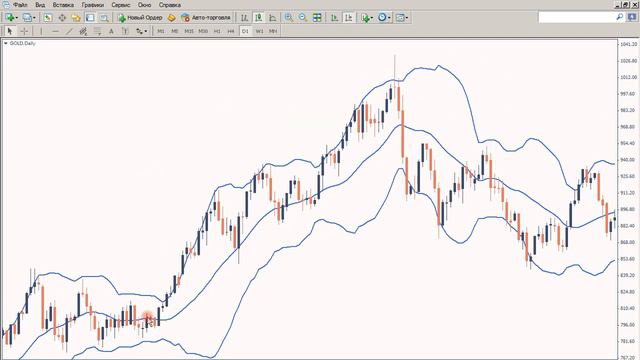Open the arrows objects dropdown arrow

coord(146,31)
